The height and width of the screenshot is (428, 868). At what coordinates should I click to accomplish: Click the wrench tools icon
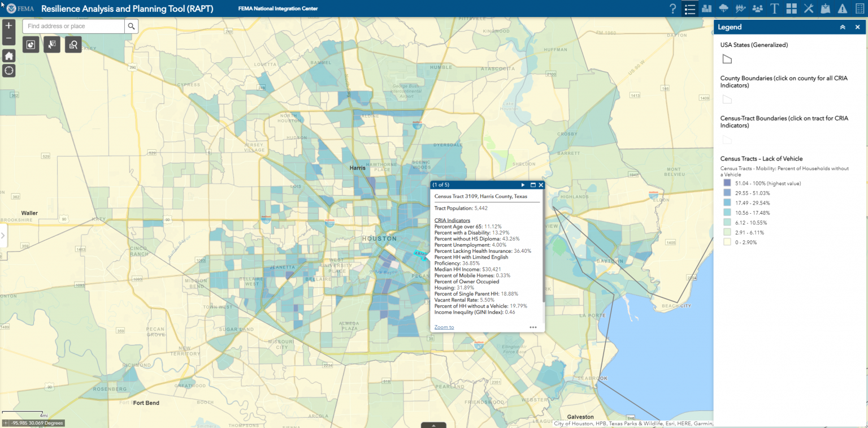click(809, 8)
